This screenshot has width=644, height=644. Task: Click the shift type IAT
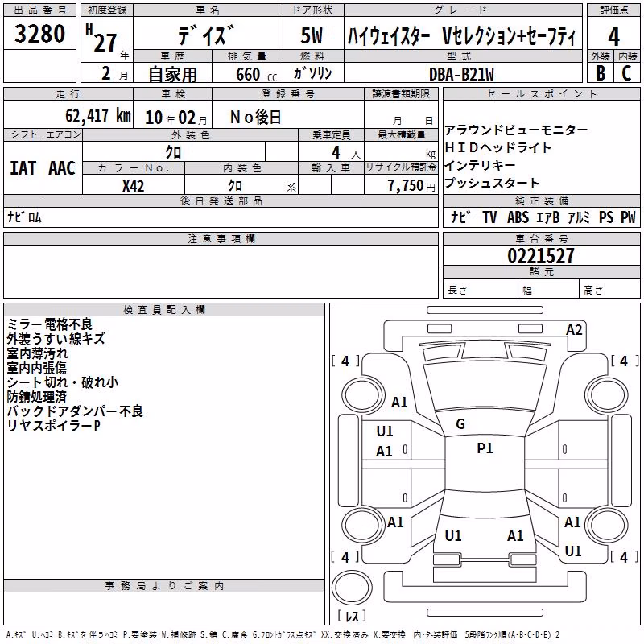[23, 168]
